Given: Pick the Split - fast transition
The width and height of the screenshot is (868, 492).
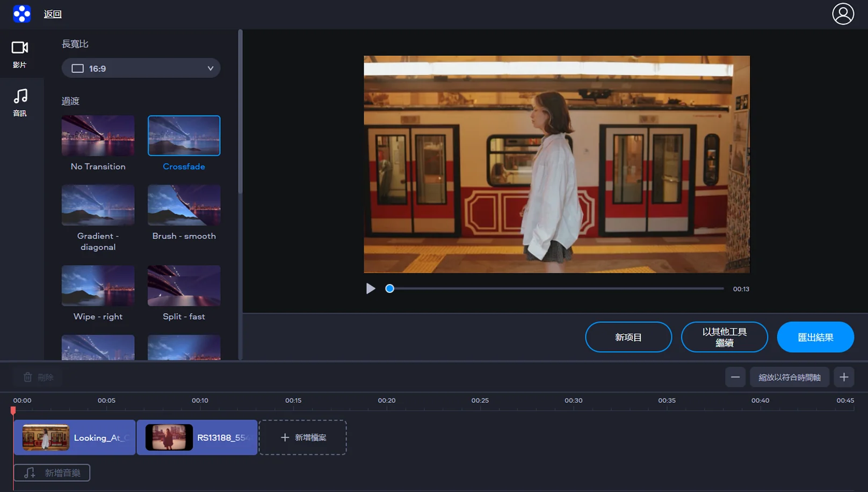Looking at the screenshot, I should [x=184, y=286].
